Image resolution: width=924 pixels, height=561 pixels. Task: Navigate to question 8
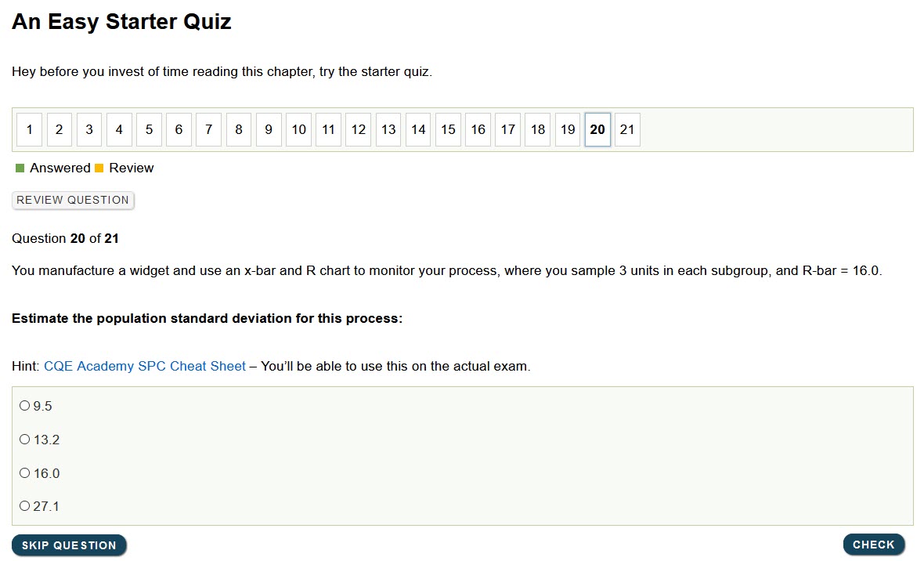[239, 130]
